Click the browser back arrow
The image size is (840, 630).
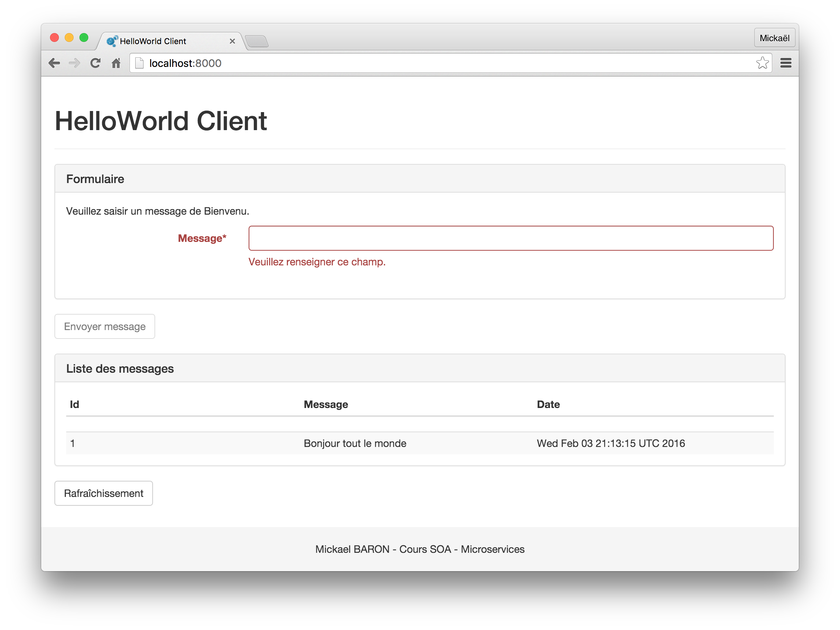click(55, 63)
